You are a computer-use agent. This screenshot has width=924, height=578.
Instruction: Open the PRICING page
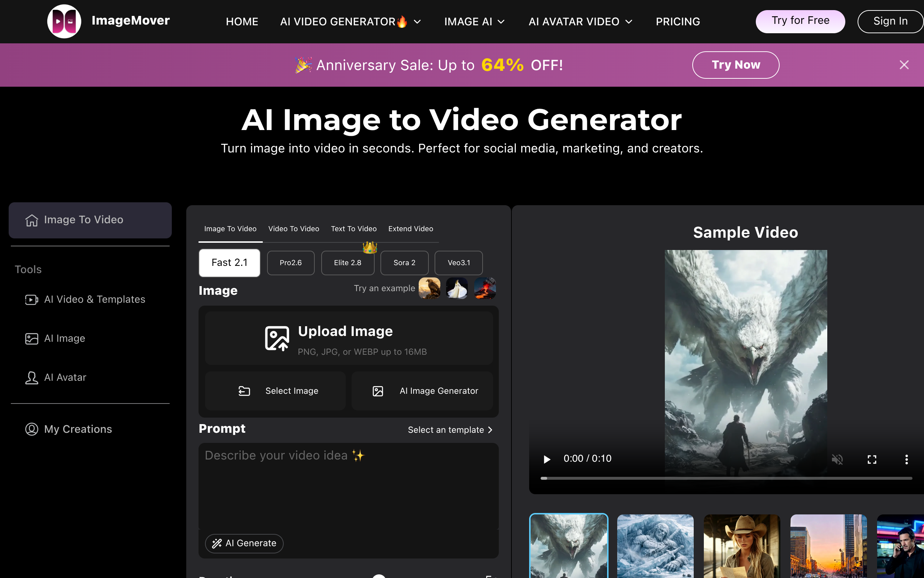[x=678, y=22]
